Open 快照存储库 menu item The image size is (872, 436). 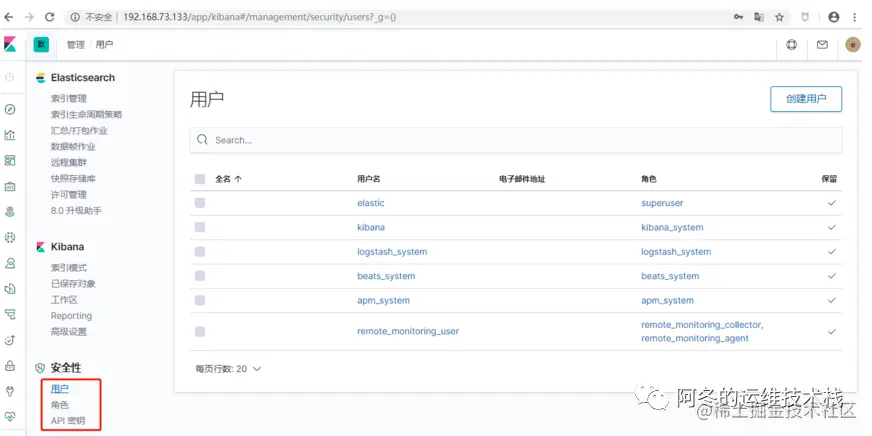pos(73,179)
